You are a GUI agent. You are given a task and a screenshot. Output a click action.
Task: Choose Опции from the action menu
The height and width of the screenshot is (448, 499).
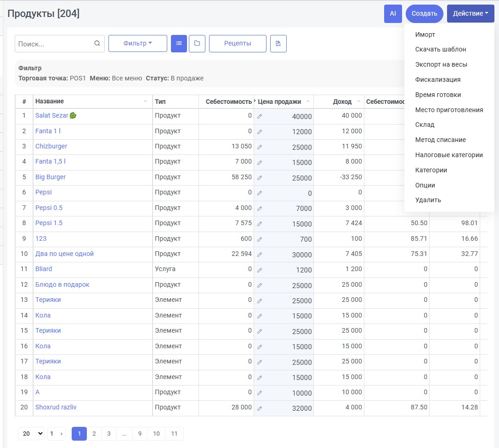[x=425, y=185]
